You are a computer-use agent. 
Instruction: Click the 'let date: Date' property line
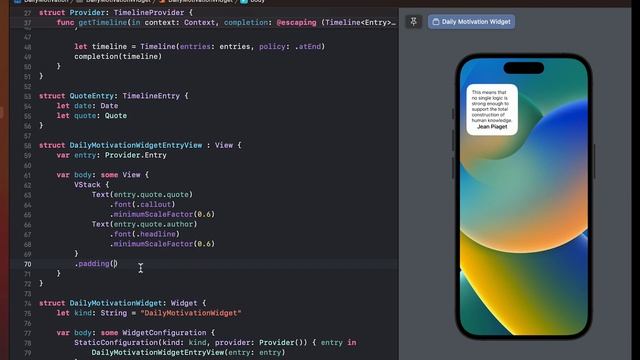coord(87,106)
